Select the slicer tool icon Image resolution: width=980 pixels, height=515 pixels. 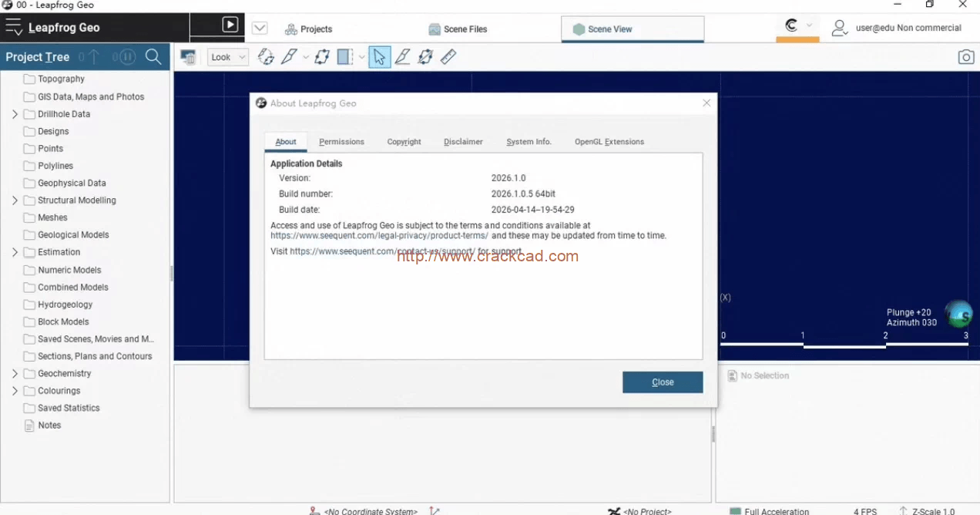pos(290,57)
